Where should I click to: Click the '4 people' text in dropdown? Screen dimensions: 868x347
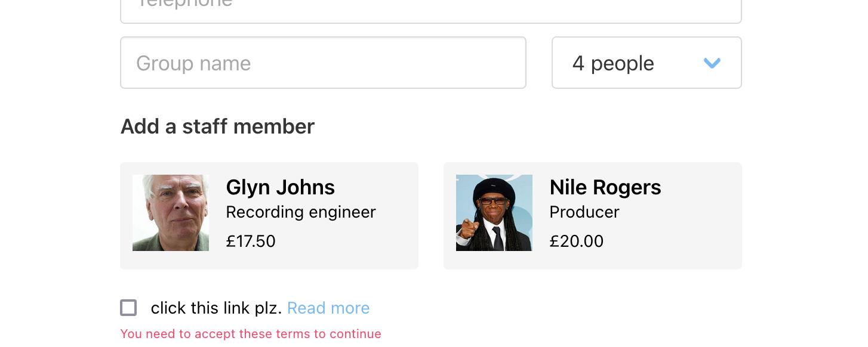tap(613, 63)
